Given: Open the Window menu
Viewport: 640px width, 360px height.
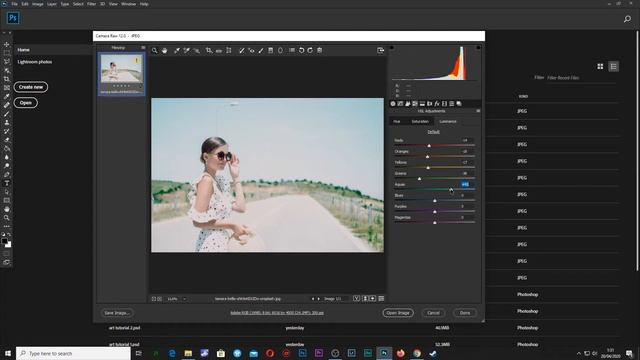Looking at the screenshot, I should (128, 4).
